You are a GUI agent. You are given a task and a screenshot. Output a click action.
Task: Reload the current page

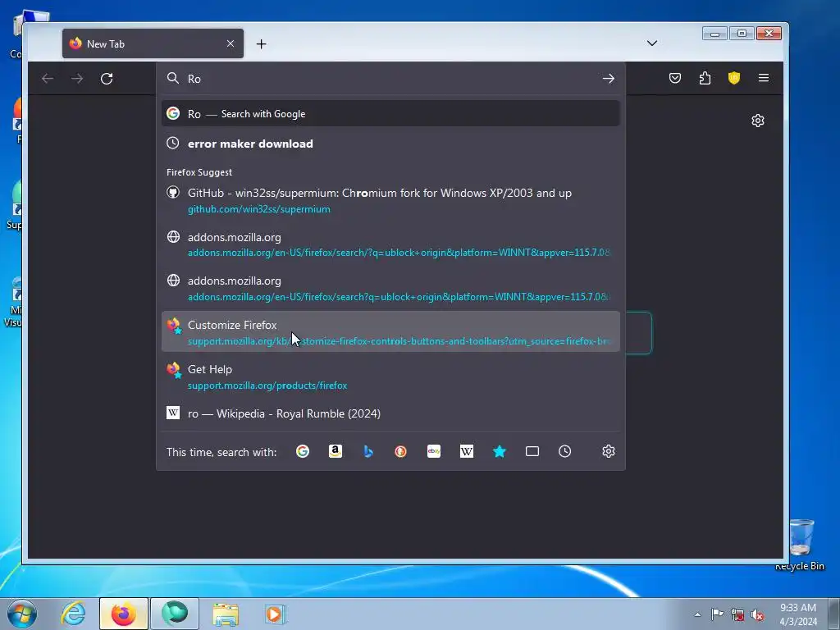click(x=107, y=79)
